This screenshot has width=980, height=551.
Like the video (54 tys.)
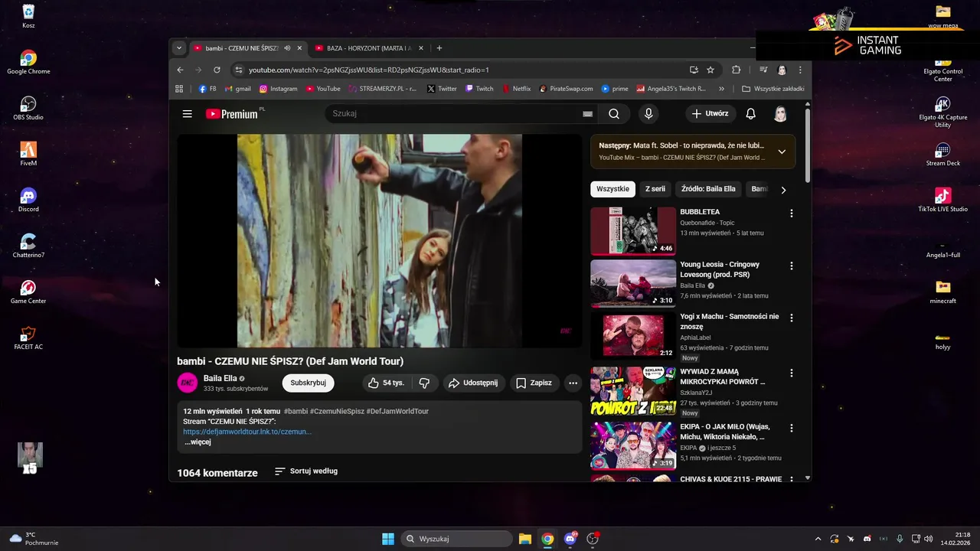(386, 383)
